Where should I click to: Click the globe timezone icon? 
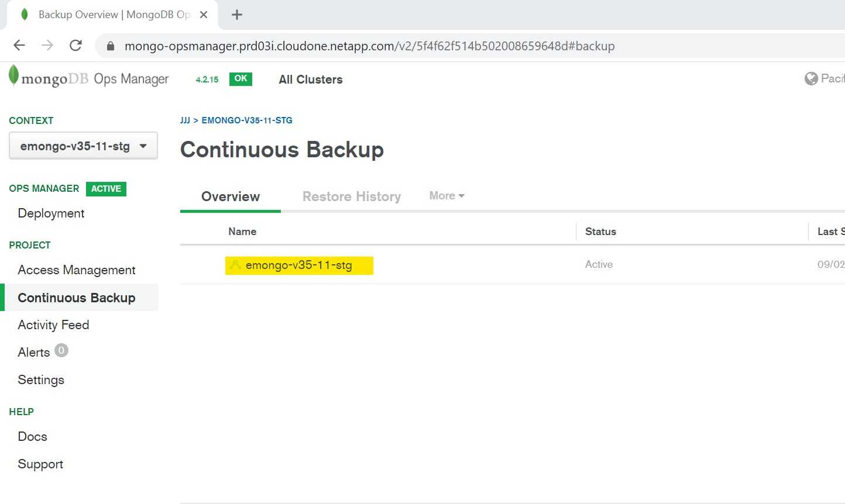point(811,78)
